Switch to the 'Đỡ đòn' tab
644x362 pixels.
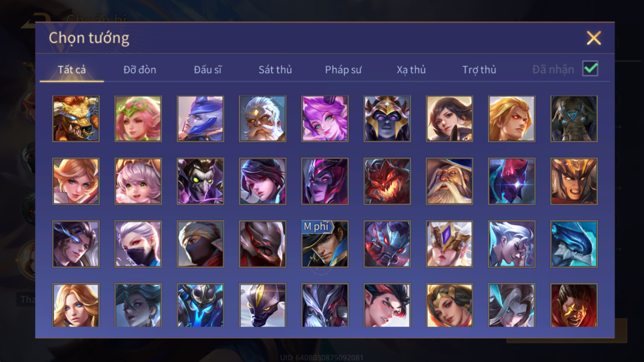(x=140, y=70)
